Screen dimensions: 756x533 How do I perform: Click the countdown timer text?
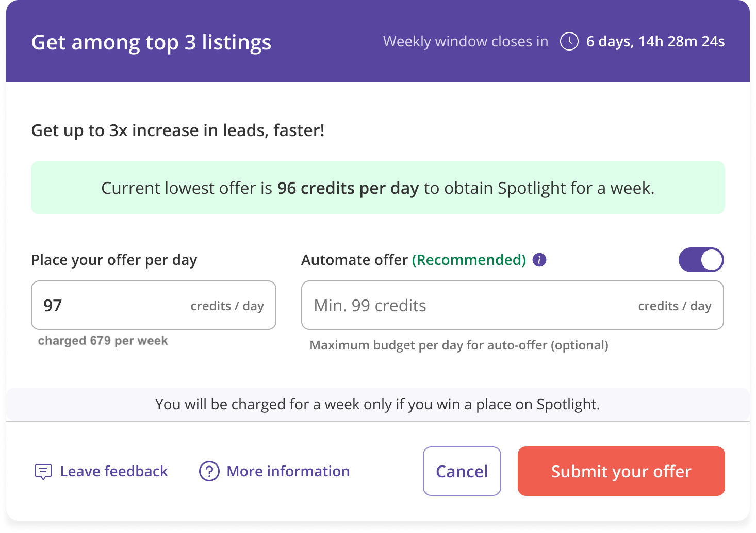tap(655, 41)
